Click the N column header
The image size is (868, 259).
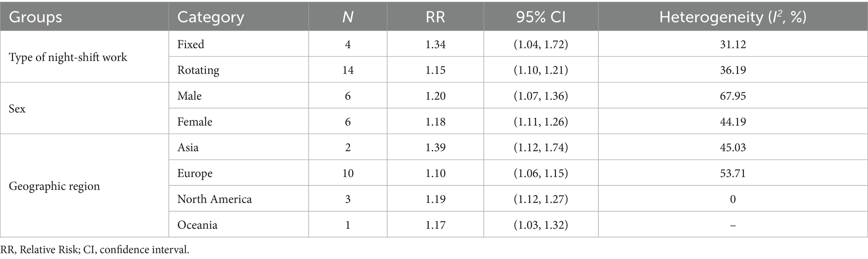pos(348,17)
